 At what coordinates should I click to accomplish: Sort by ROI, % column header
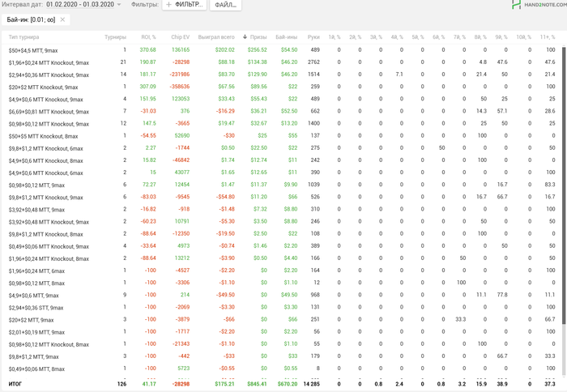[148, 37]
